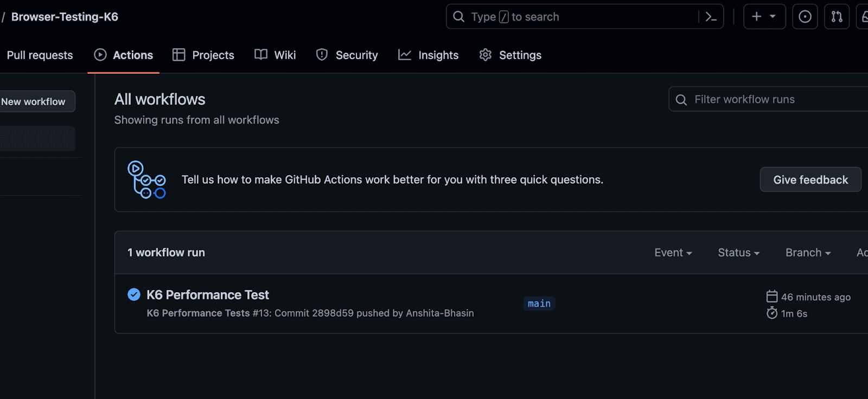This screenshot has height=399, width=868.
Task: Click the success checkmark of K6 Performance Test
Action: [x=134, y=294]
